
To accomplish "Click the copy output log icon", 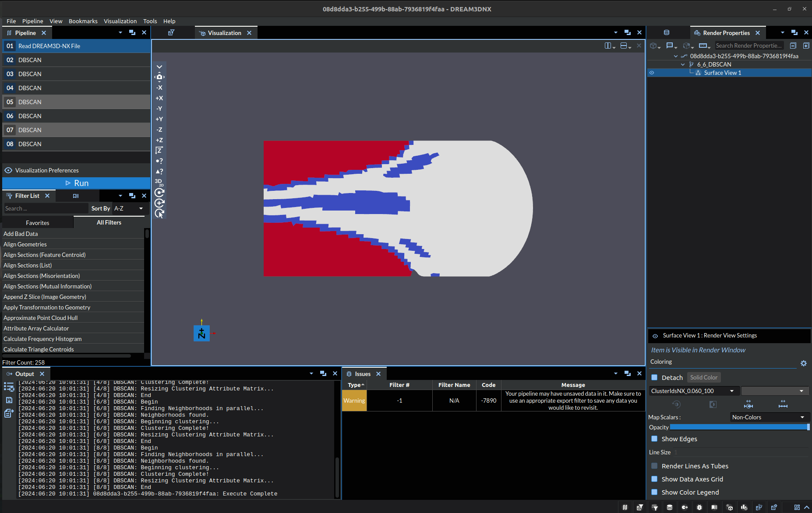I will point(9,413).
